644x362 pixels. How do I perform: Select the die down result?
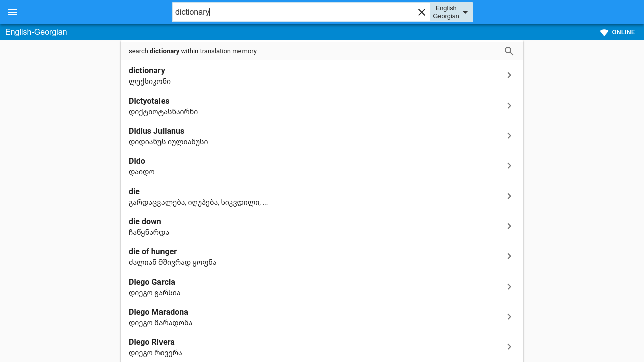[145, 222]
